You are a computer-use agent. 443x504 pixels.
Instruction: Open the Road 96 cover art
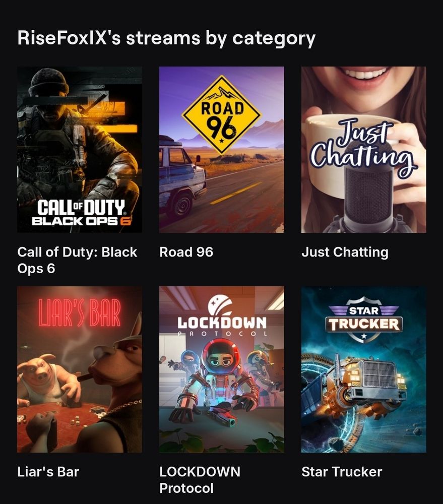(222, 150)
